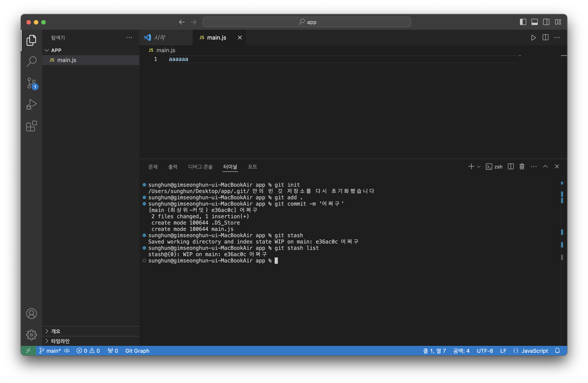588x383 pixels.
Task: Click the app search command center field
Action: (307, 22)
